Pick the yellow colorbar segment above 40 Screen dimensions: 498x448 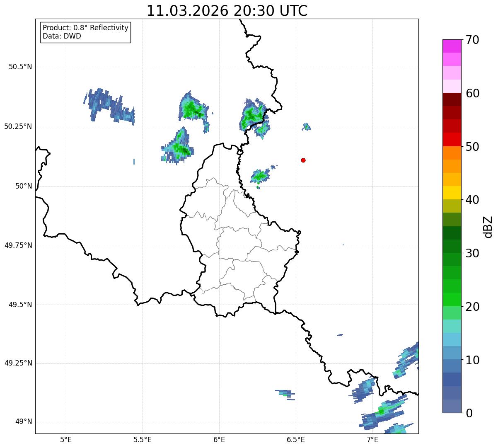click(x=452, y=193)
